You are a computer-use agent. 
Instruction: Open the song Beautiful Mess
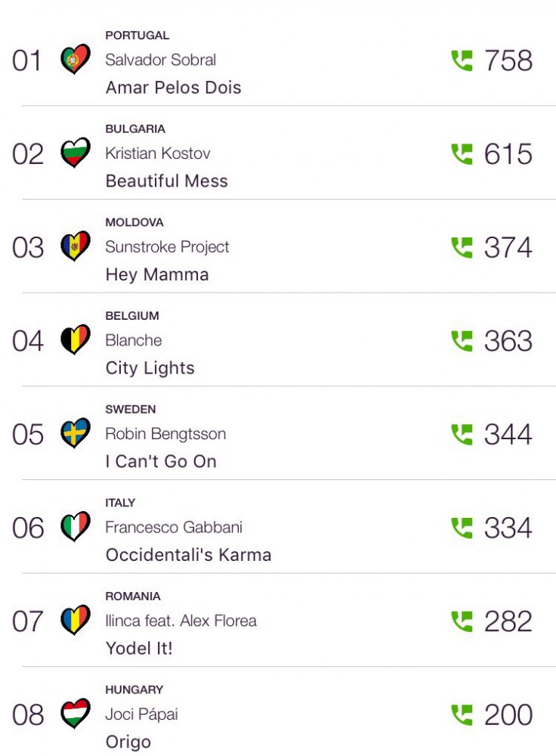[x=166, y=181]
